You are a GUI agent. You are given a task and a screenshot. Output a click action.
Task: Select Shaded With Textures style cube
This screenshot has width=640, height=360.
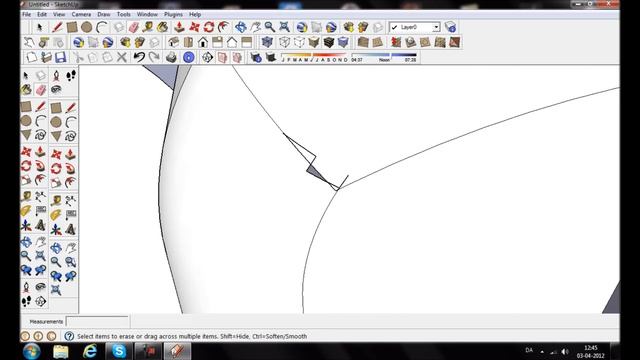tap(329, 42)
